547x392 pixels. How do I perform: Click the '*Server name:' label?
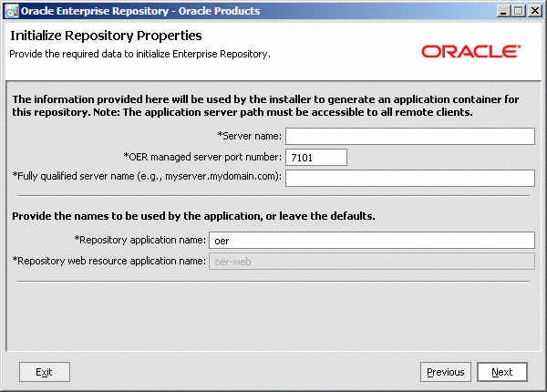(249, 136)
